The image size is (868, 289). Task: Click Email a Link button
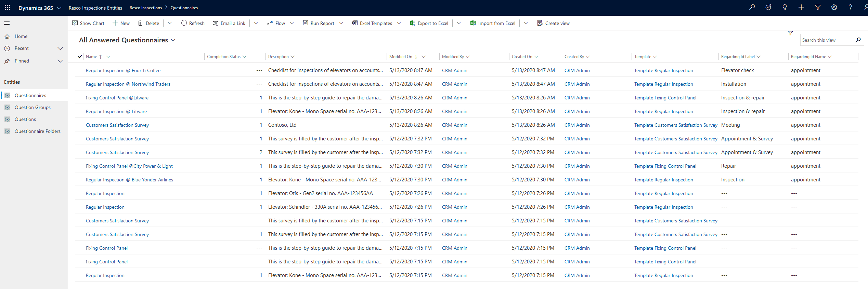tap(229, 23)
